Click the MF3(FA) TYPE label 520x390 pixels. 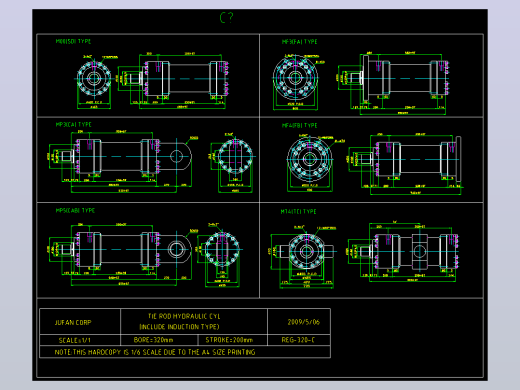pyautogui.click(x=299, y=42)
